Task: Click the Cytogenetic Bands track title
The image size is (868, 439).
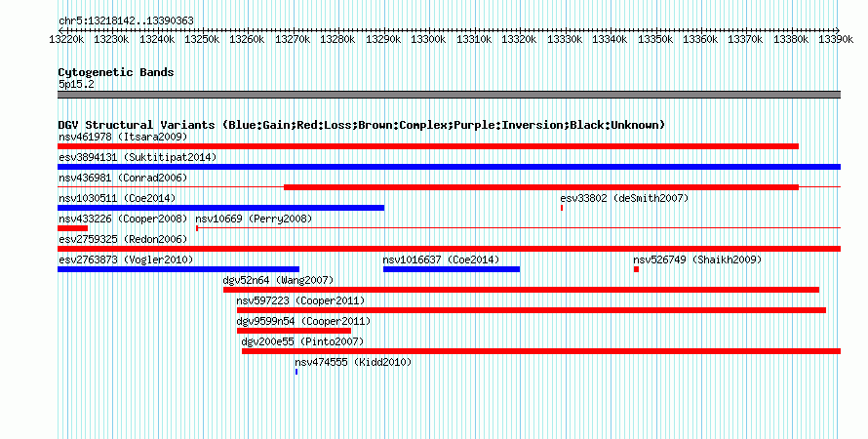Action: point(116,72)
